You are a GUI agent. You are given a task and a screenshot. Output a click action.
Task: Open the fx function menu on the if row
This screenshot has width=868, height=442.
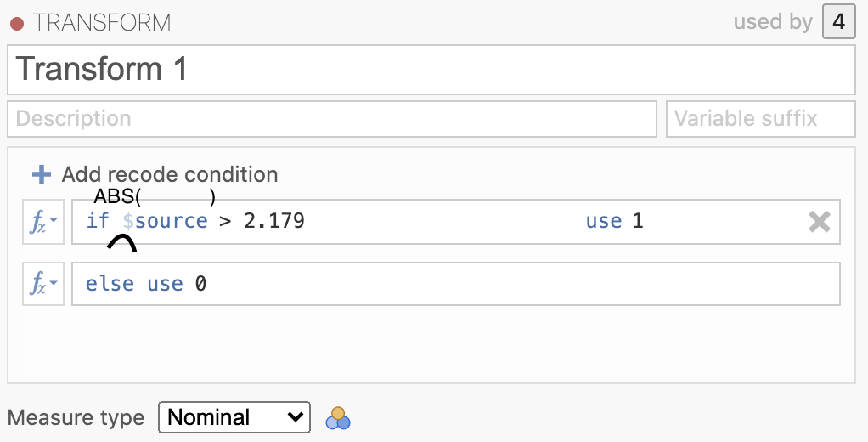(x=43, y=222)
